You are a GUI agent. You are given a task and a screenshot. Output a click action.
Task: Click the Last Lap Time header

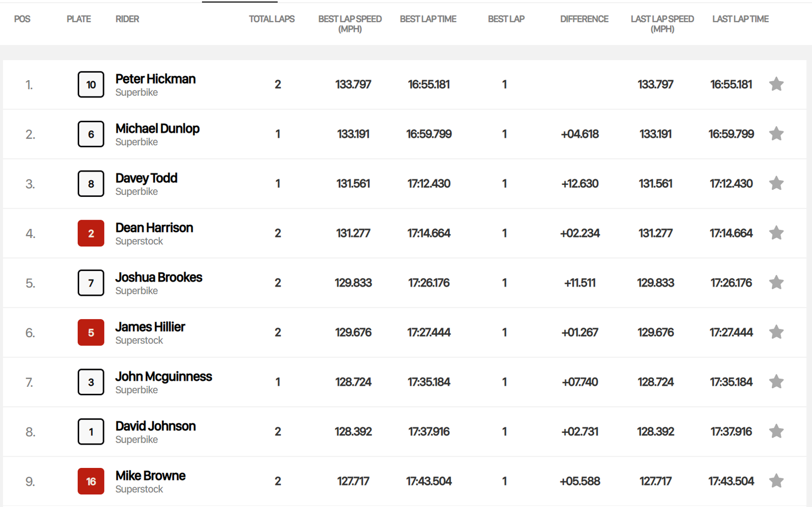[740, 19]
